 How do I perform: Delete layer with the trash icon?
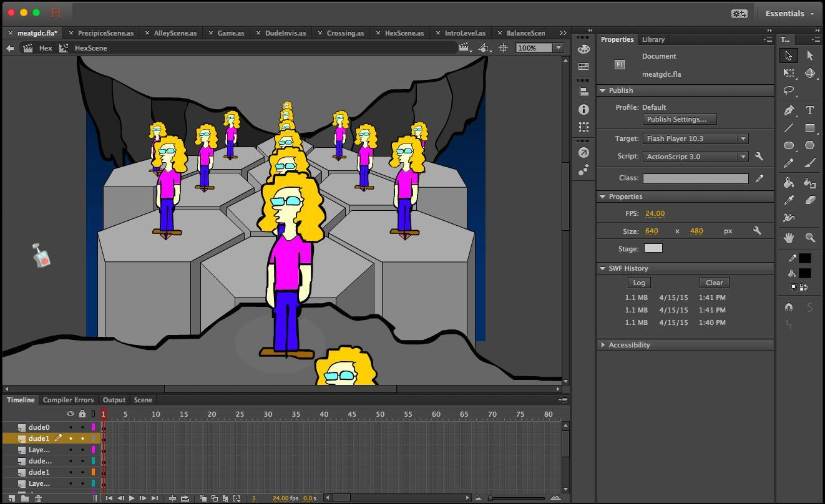pos(38,498)
